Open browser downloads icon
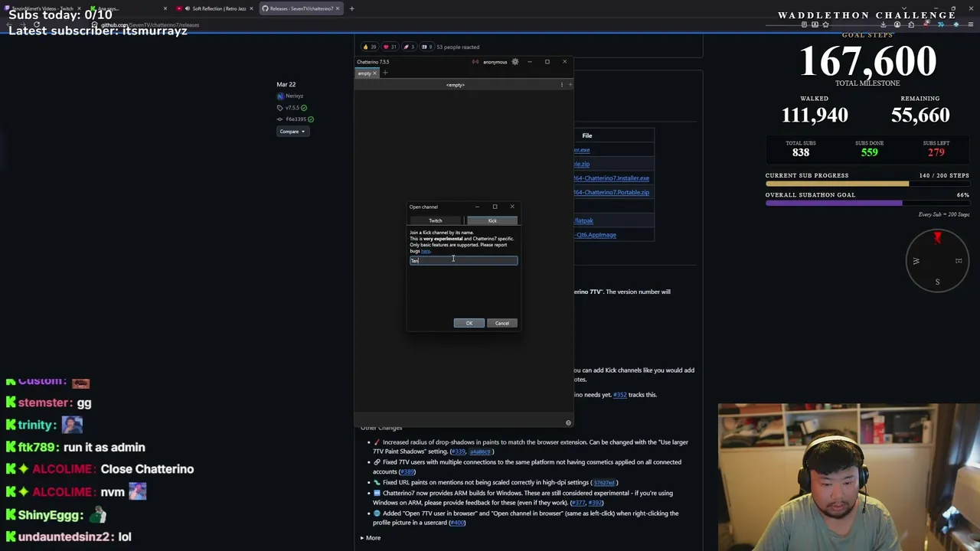Viewport: 980px width, 551px height. pyautogui.click(x=884, y=24)
